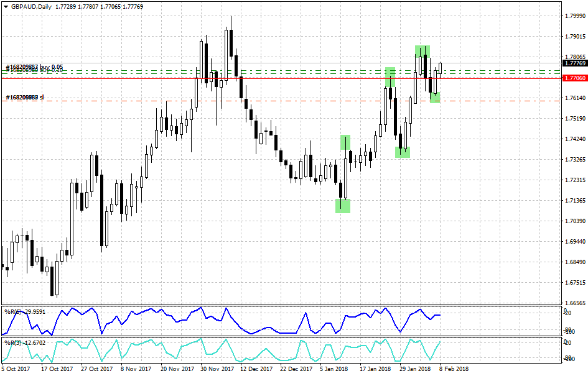Click the 1.79990 price axis label
This screenshot has width=588, height=376.
575,16
